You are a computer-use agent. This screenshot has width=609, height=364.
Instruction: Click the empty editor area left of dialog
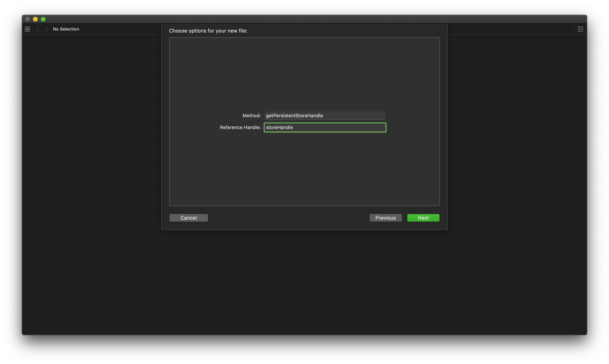91,172
